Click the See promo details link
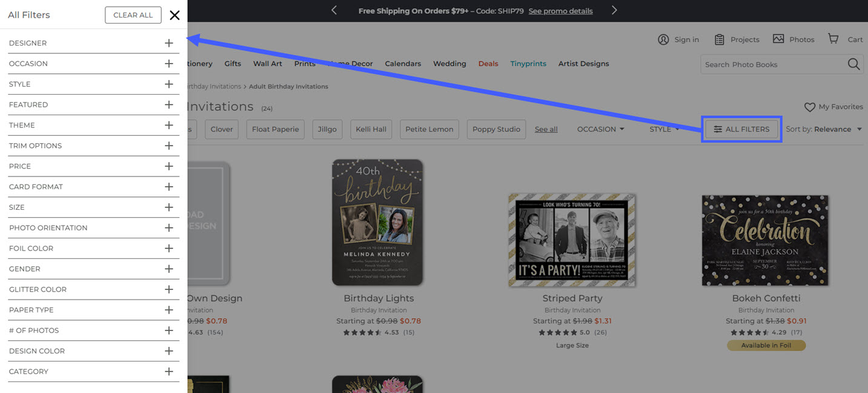Screen dimensions: 868x393 [560, 11]
